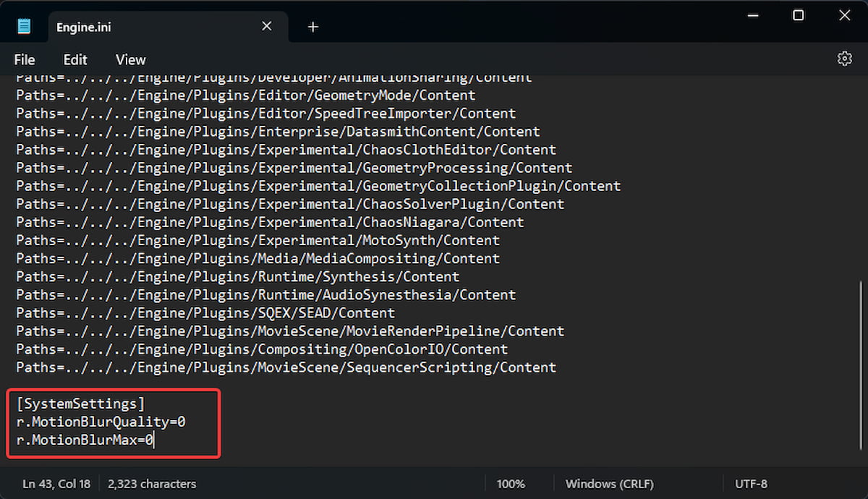Click the UTF-8 encoding indicator
Viewport: 868px width, 499px height.
point(751,484)
